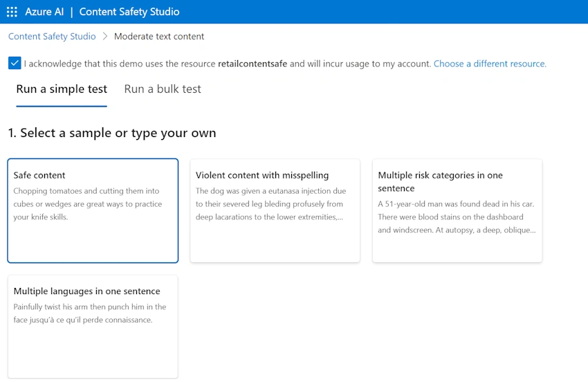Click the 51-year-old man sample text

tap(457, 217)
